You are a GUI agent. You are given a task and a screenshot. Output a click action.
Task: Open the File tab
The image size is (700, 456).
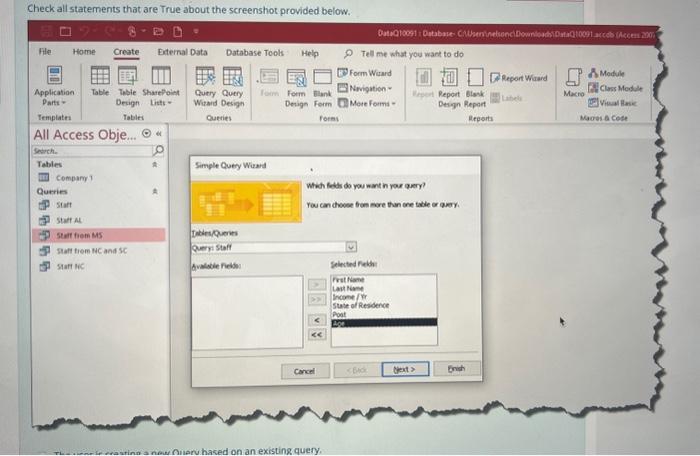pos(45,51)
